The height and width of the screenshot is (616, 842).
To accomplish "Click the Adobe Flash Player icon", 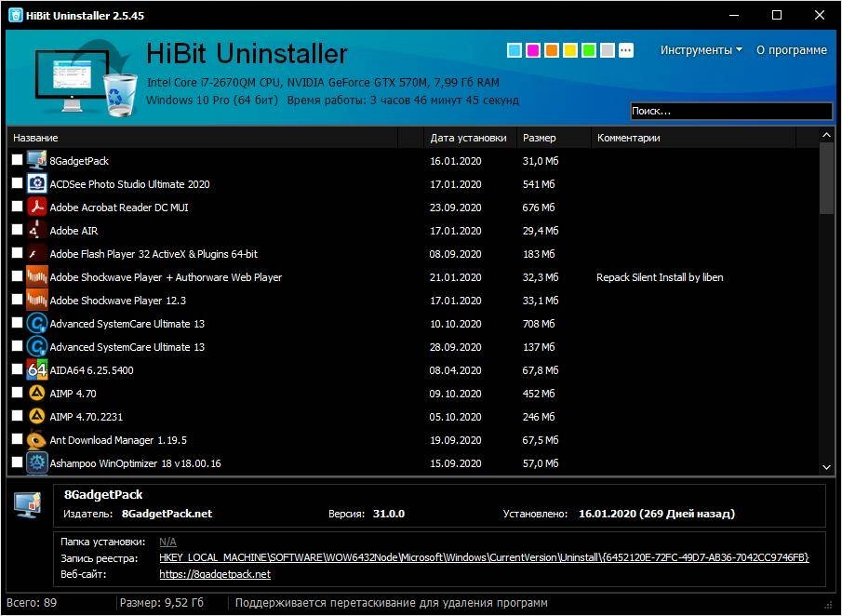I will (x=36, y=253).
